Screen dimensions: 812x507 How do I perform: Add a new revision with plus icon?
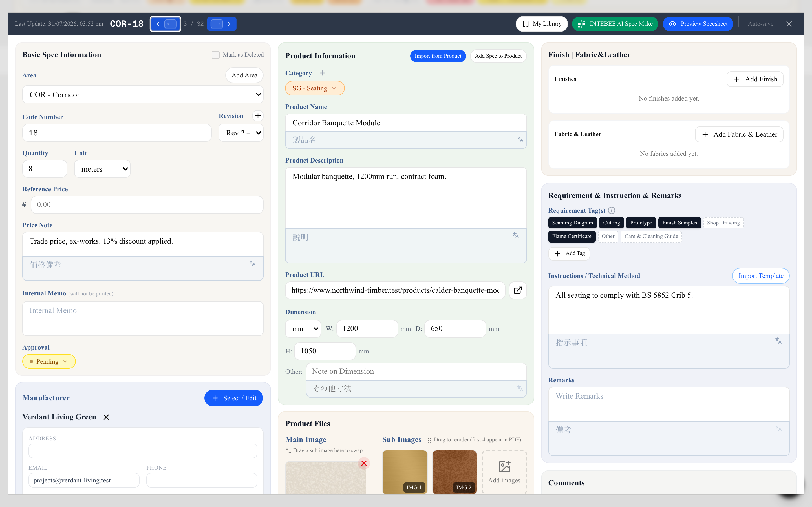(258, 116)
